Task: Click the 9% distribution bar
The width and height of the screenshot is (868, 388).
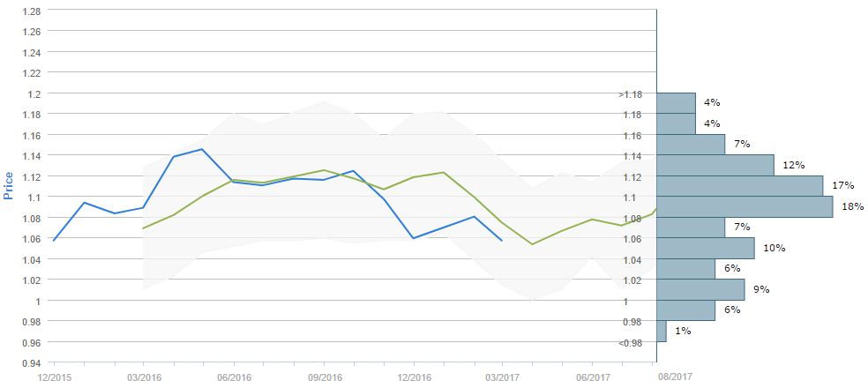Action: coord(701,289)
